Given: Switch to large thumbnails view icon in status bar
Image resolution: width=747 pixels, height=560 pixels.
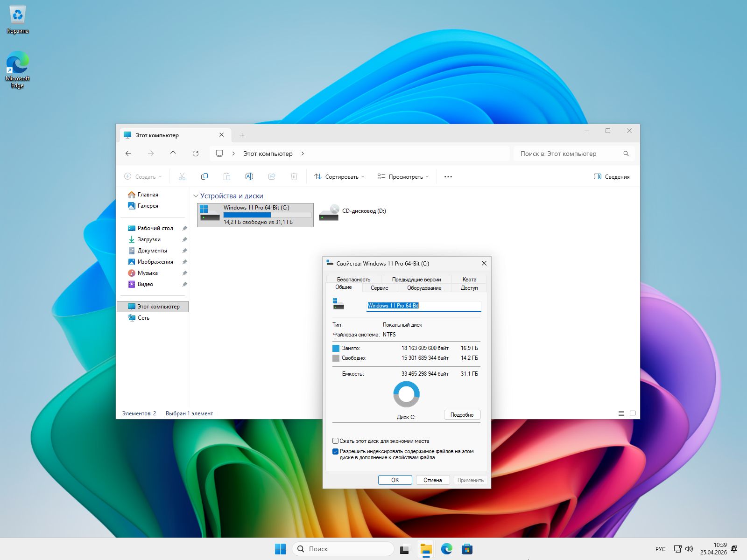Looking at the screenshot, I should (633, 413).
